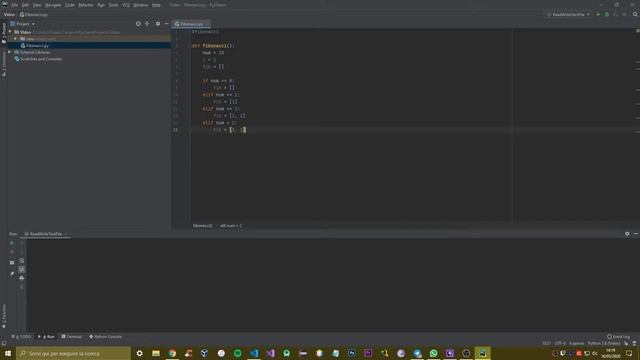Open the TODO tool window

[x=21, y=337]
